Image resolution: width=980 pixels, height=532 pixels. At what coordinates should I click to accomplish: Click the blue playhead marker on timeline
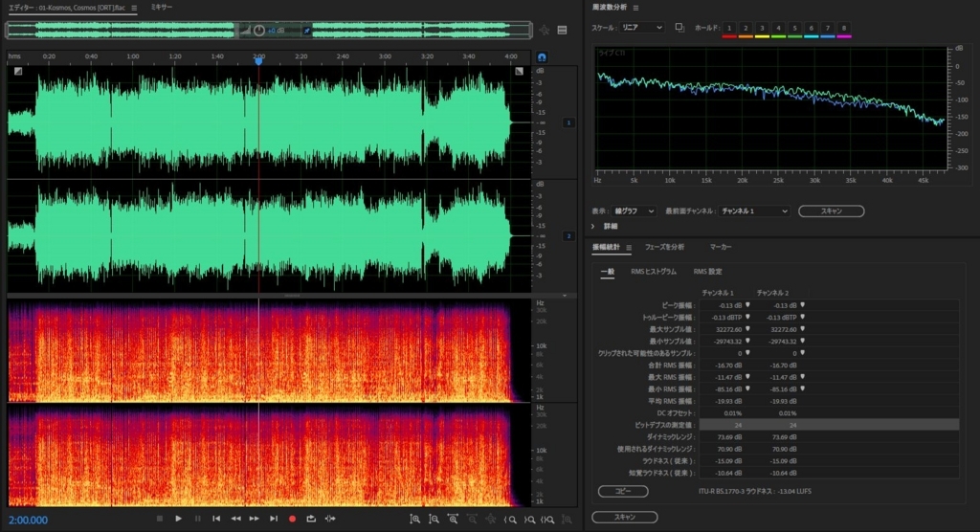click(258, 60)
